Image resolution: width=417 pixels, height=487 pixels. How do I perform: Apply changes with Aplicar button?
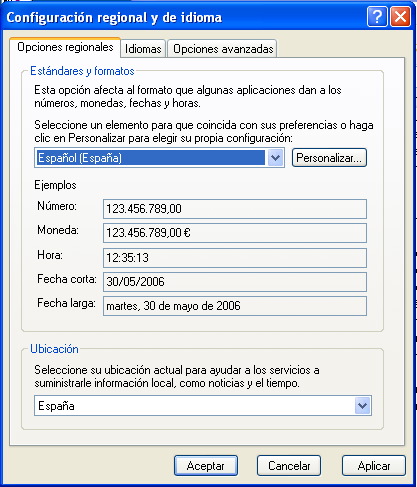[374, 466]
